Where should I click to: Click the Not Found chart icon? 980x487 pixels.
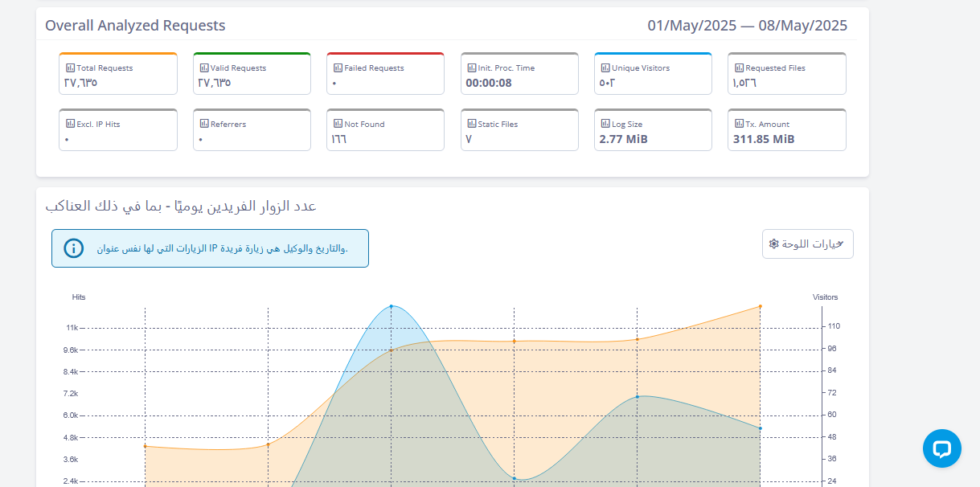tap(338, 125)
